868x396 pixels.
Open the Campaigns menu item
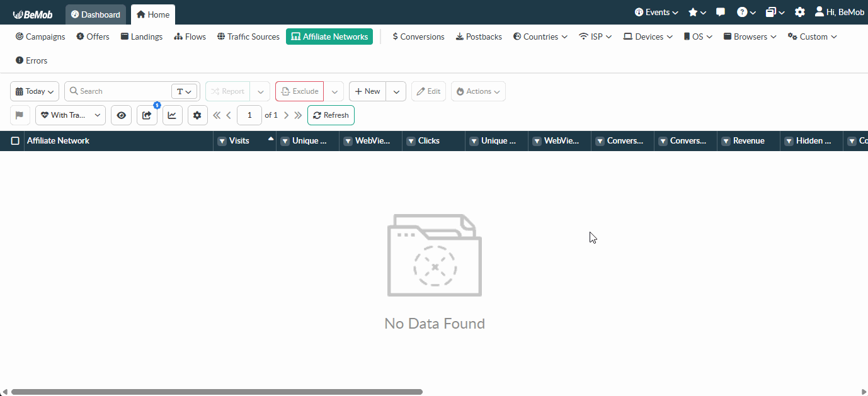[40, 37]
